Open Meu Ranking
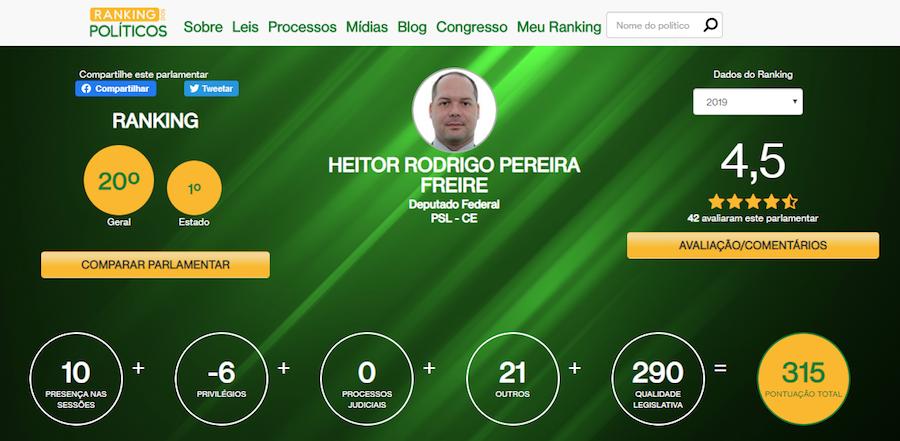The height and width of the screenshot is (441, 900). pyautogui.click(x=559, y=27)
